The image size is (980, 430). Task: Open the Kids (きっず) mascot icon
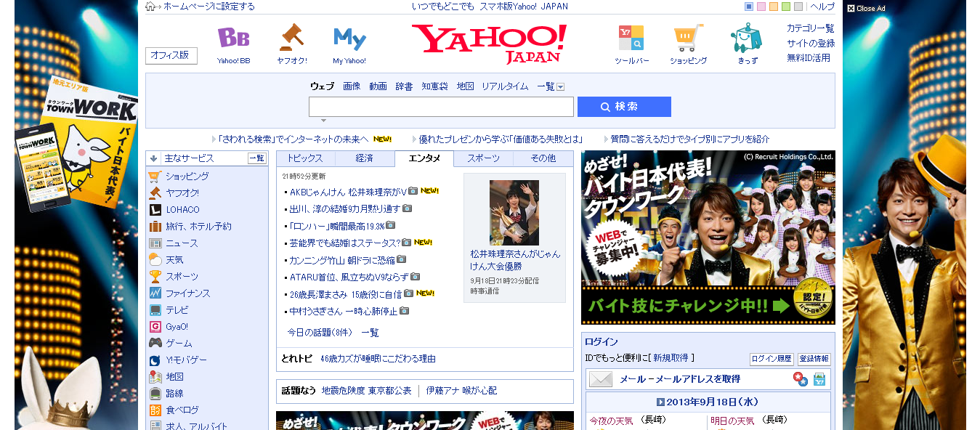pos(747,38)
